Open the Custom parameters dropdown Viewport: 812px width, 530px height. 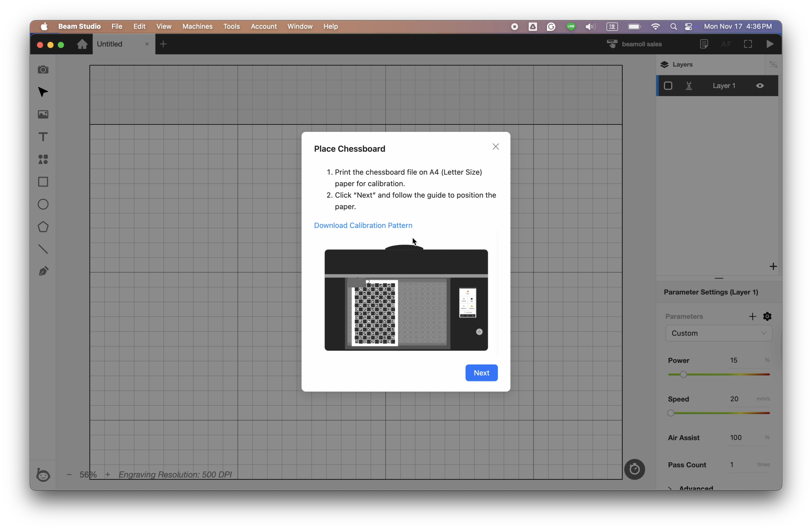click(x=719, y=333)
